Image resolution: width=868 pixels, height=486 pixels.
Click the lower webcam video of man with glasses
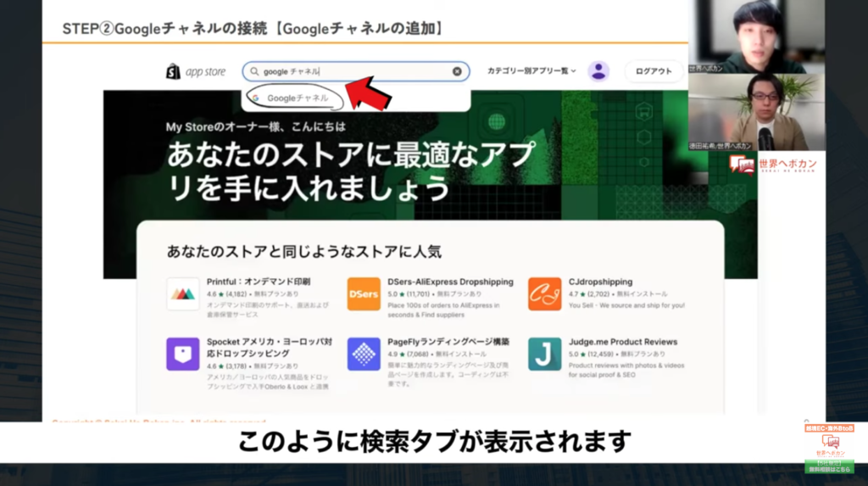click(x=756, y=112)
